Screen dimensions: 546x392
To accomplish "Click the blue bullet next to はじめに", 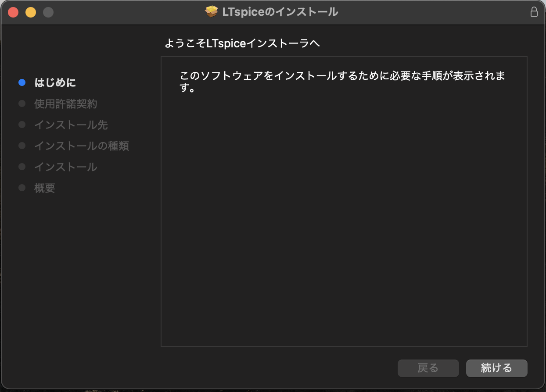I will (x=22, y=82).
